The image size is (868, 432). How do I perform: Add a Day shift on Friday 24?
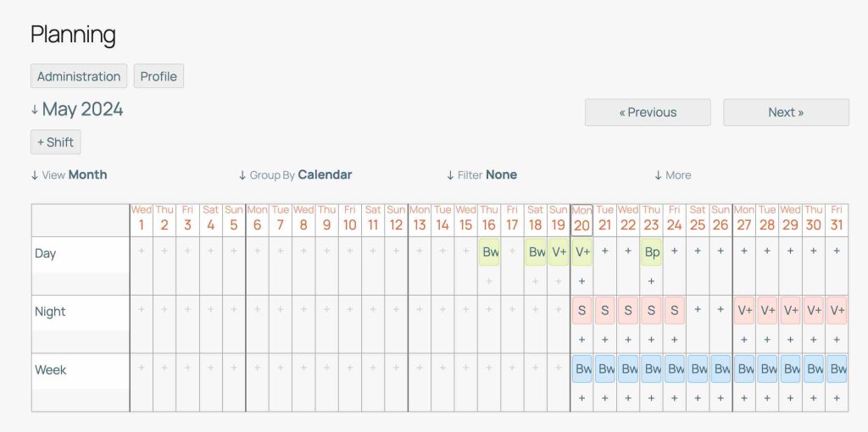click(x=675, y=251)
